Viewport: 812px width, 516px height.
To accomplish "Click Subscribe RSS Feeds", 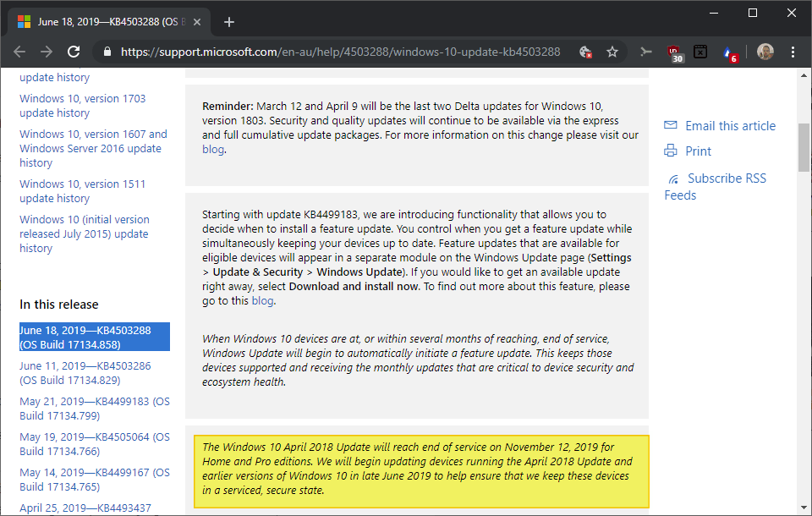I will pyautogui.click(x=716, y=186).
